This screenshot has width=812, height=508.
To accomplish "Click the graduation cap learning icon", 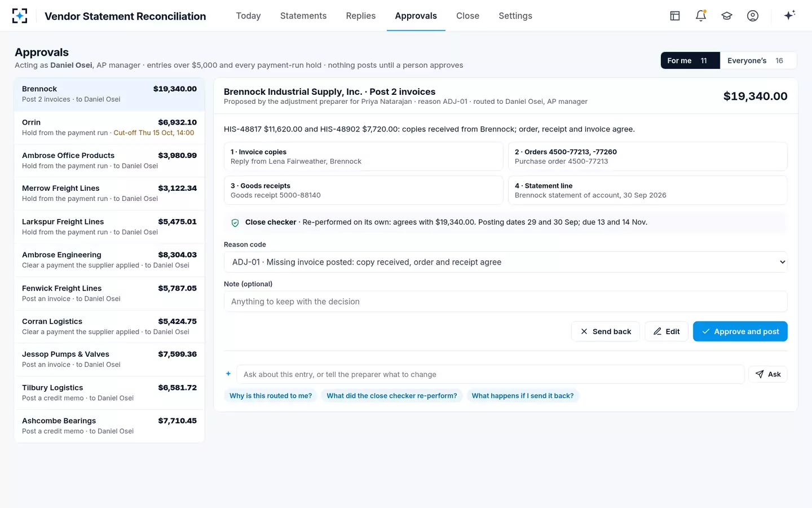I will pos(727,16).
